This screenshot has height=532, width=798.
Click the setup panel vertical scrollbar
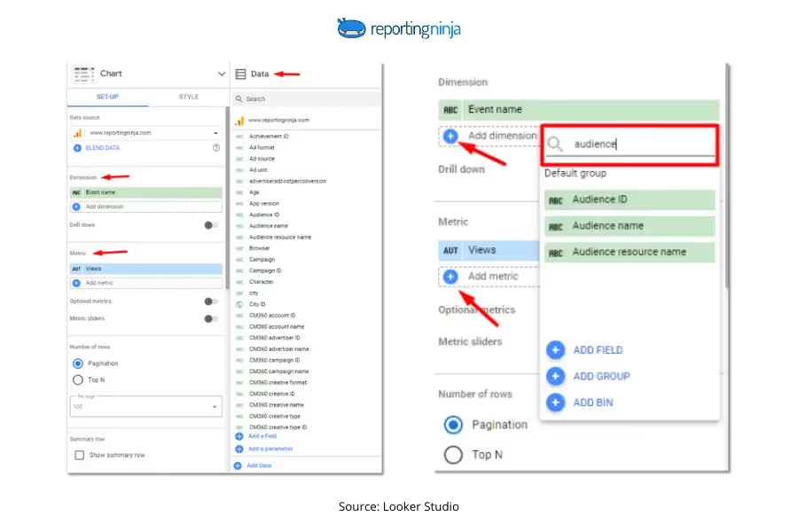coord(227,199)
